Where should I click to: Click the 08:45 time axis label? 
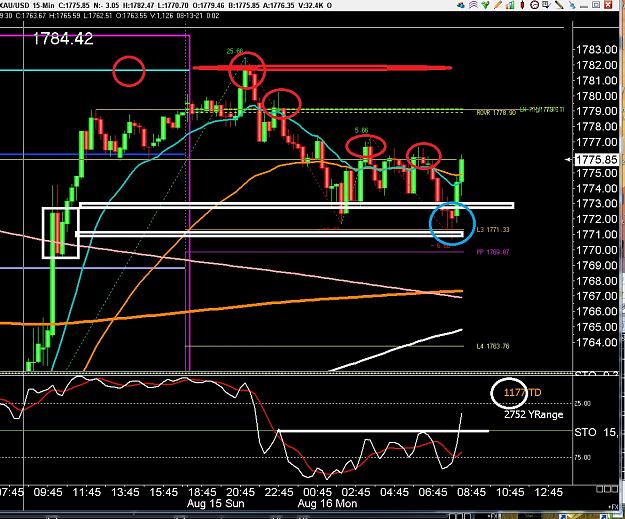[x=471, y=492]
